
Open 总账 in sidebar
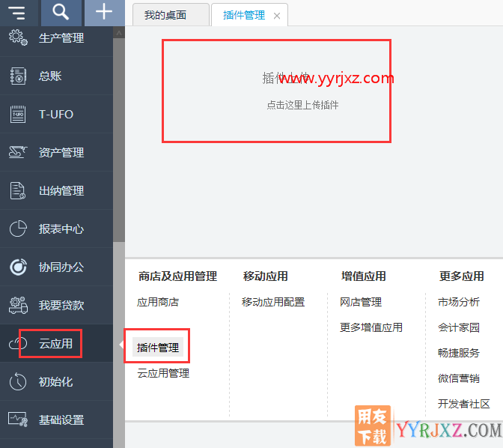point(50,76)
